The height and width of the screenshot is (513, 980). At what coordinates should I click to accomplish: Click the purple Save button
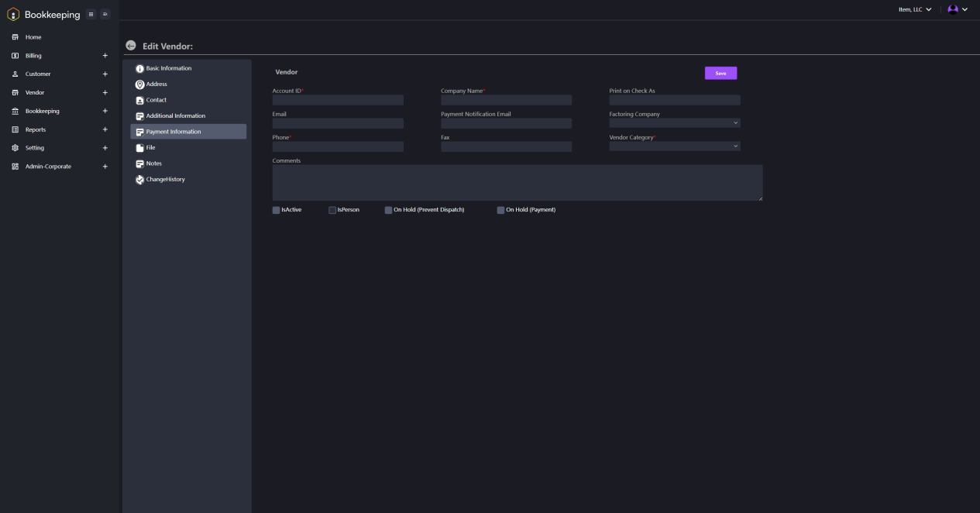[720, 73]
